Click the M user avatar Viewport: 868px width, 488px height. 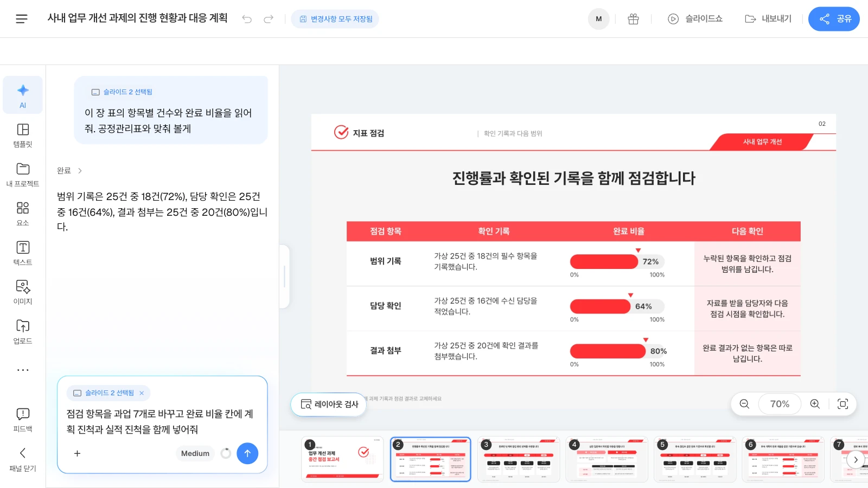[x=599, y=19]
